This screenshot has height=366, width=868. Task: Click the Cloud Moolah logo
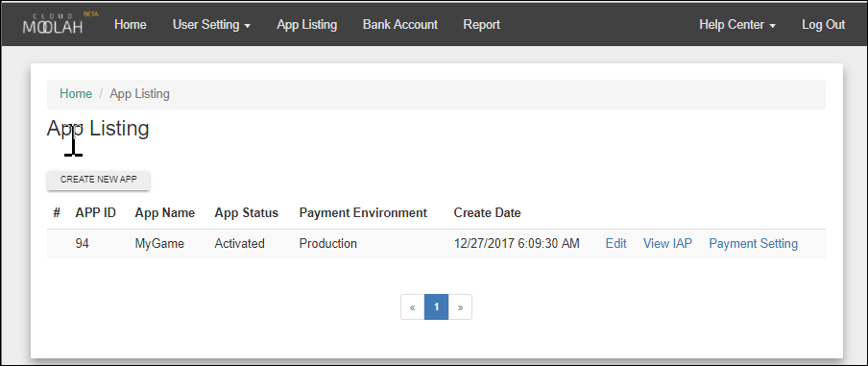click(60, 23)
